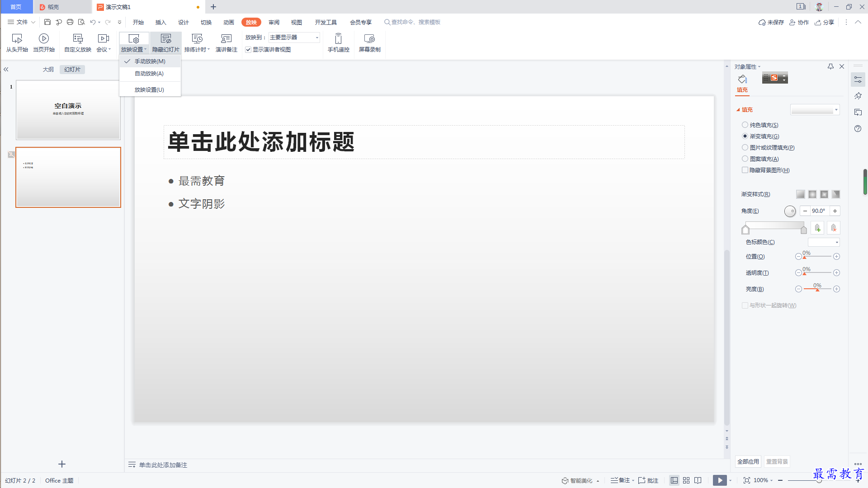Expand 备注 dropdown in status bar
The width and height of the screenshot is (868, 488).
(633, 480)
